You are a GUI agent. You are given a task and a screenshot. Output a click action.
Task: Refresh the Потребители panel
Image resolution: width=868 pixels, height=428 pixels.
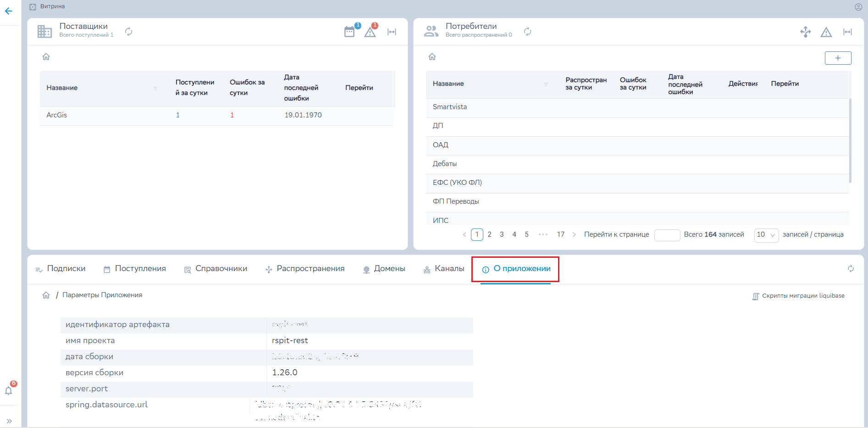(528, 31)
